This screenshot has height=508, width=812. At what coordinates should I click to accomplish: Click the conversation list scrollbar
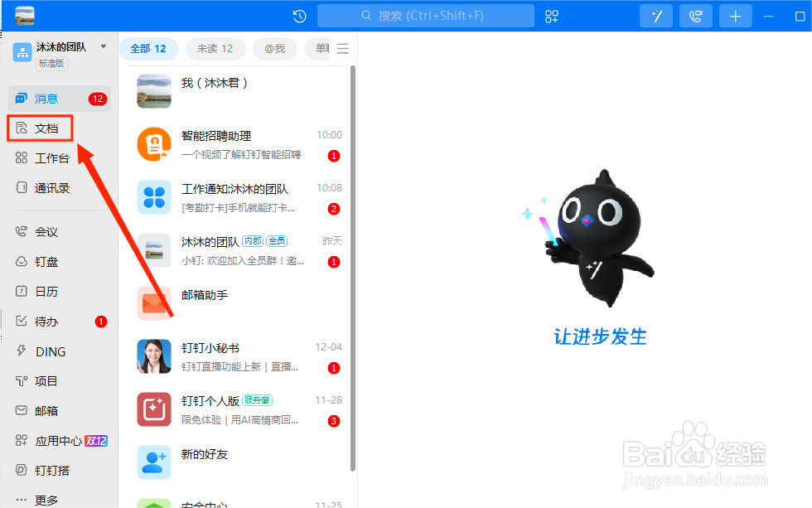353,269
